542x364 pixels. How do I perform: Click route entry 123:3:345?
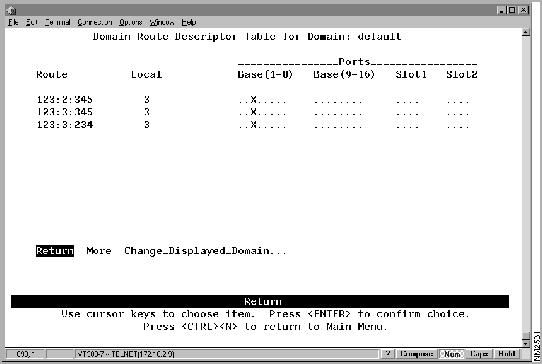pyautogui.click(x=65, y=112)
